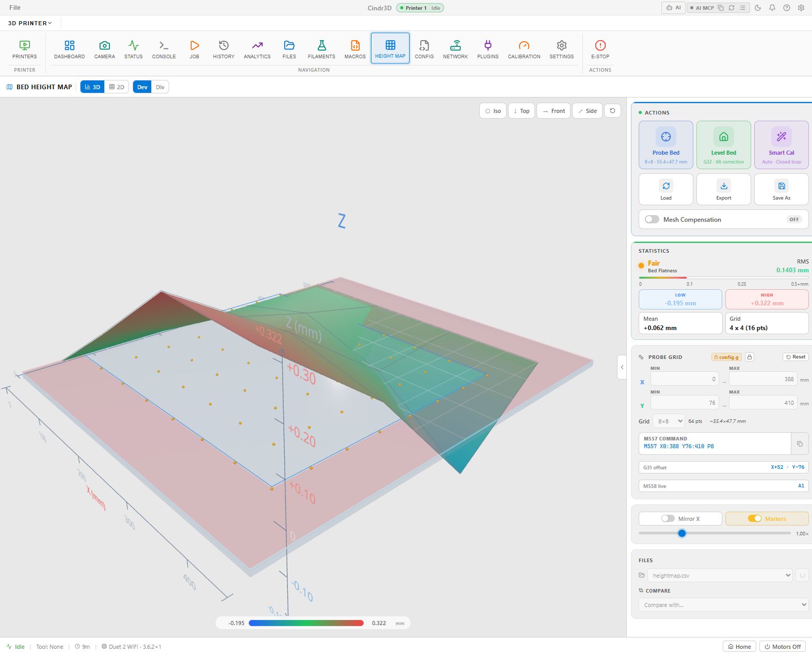The image size is (812, 655).
Task: Open the Filaments page
Action: pos(321,50)
